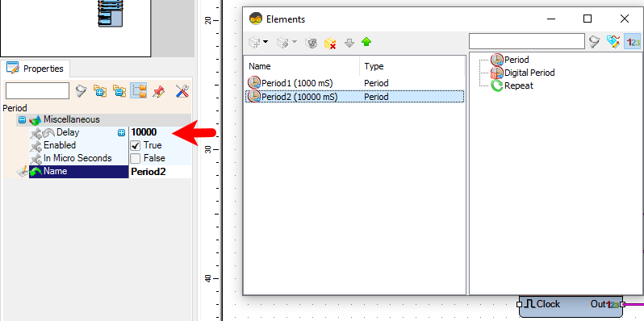
Task: Select the Name value Period2
Action: (x=148, y=172)
